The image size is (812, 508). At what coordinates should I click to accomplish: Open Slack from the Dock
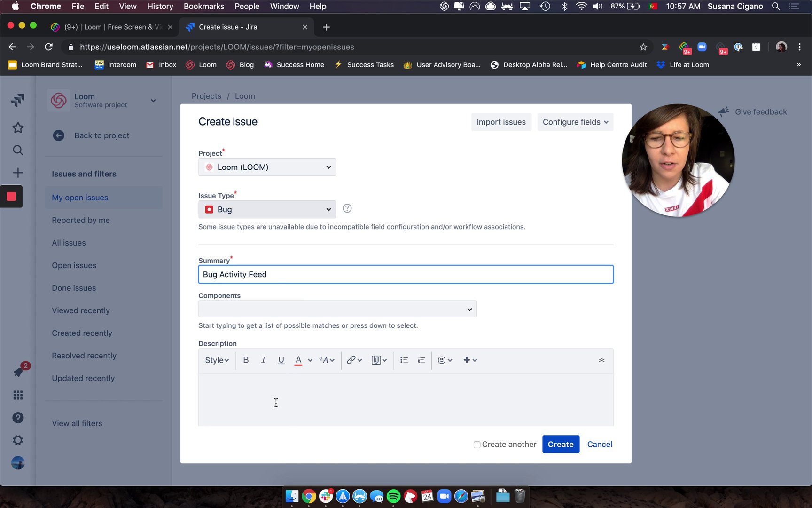[326, 496]
